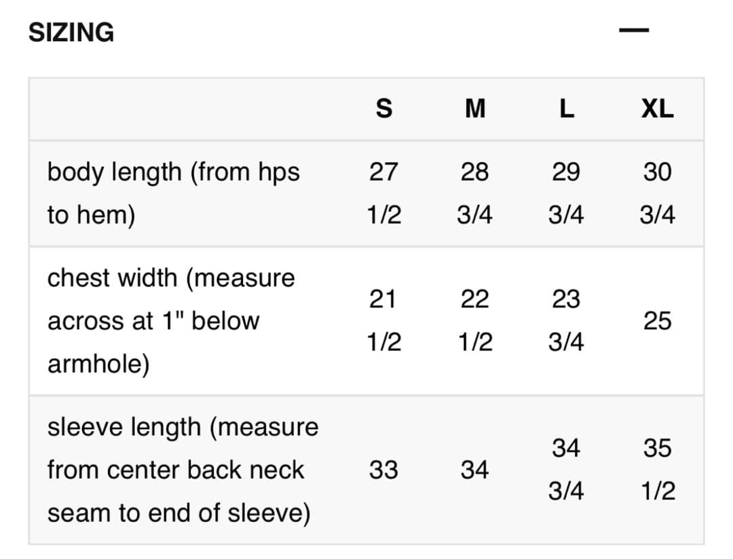The image size is (733, 560).
Task: Select the XL chest width value 25
Action: pos(657,320)
